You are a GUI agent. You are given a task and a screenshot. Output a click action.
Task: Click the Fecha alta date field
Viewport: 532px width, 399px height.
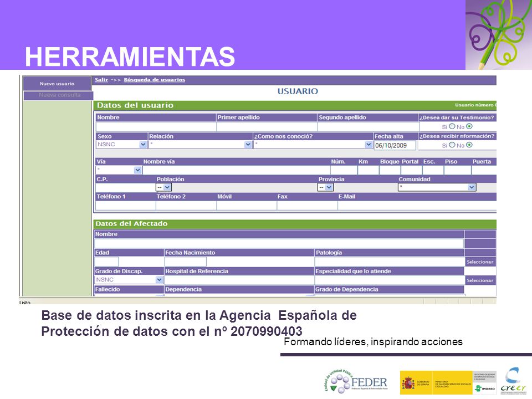tap(395, 145)
